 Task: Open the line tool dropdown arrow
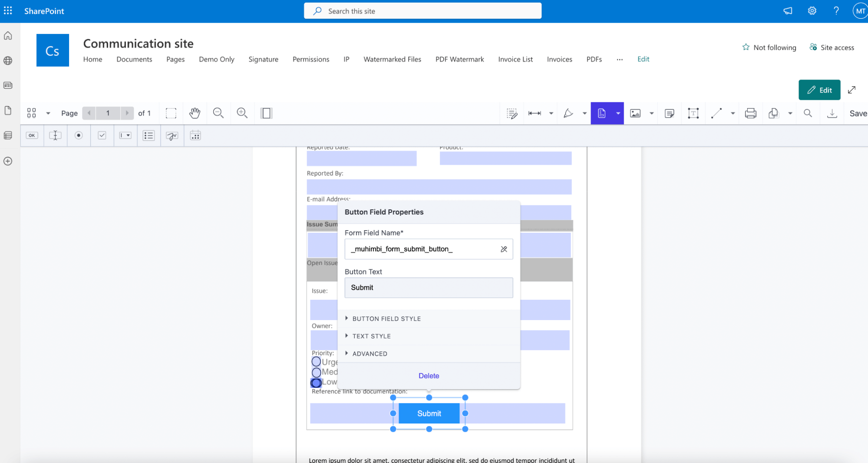point(733,113)
